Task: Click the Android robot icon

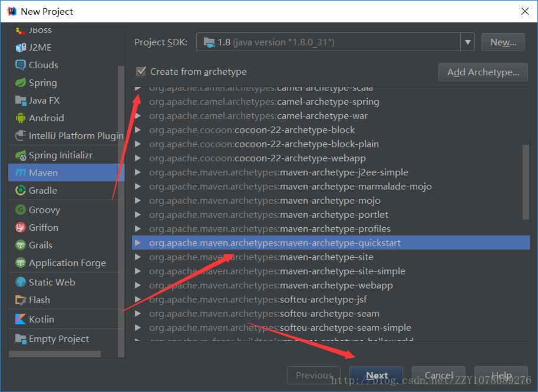Action: click(21, 118)
